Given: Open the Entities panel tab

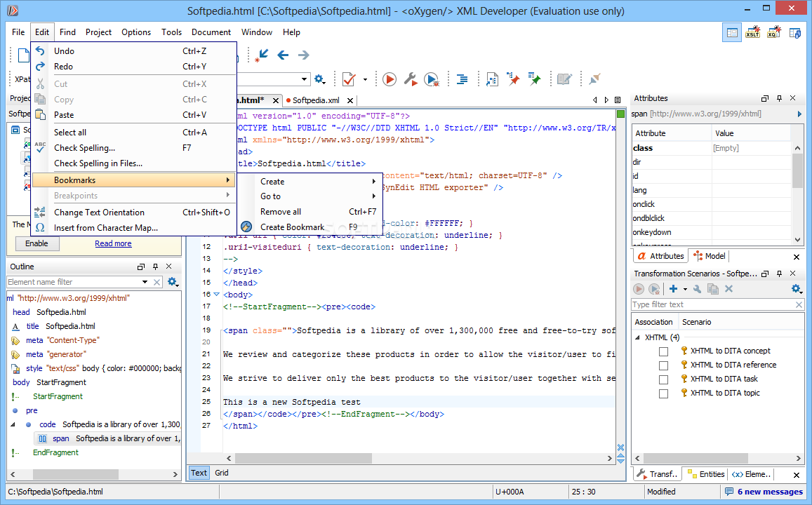Looking at the screenshot, I should click(706, 474).
